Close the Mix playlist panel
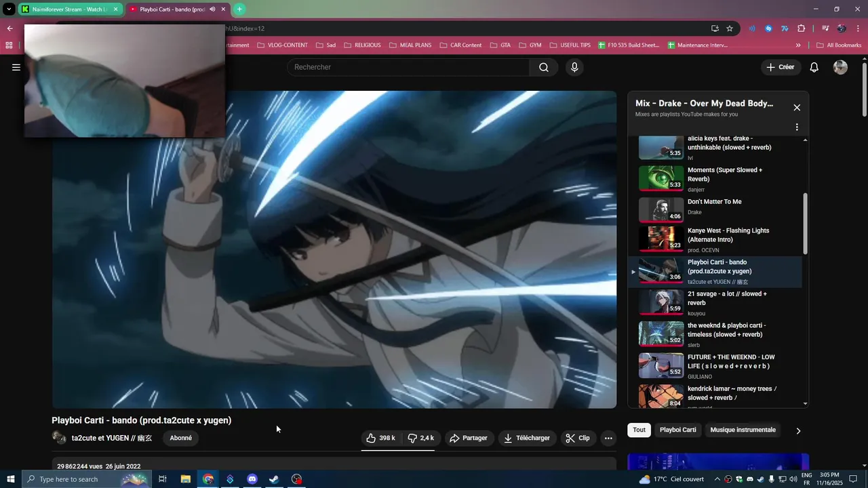Image resolution: width=868 pixels, height=488 pixels. point(797,108)
